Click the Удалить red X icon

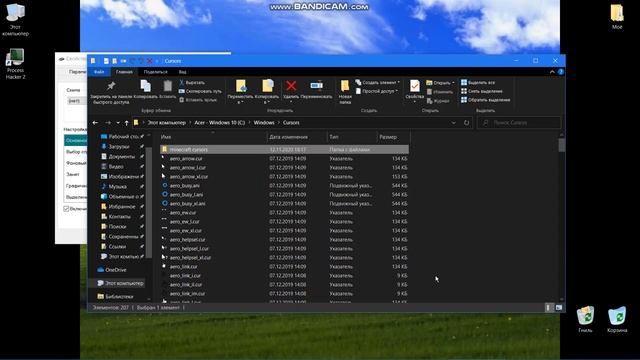(291, 86)
